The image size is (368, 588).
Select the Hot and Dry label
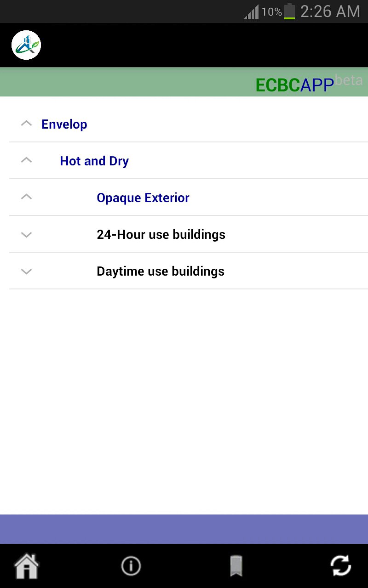(94, 161)
